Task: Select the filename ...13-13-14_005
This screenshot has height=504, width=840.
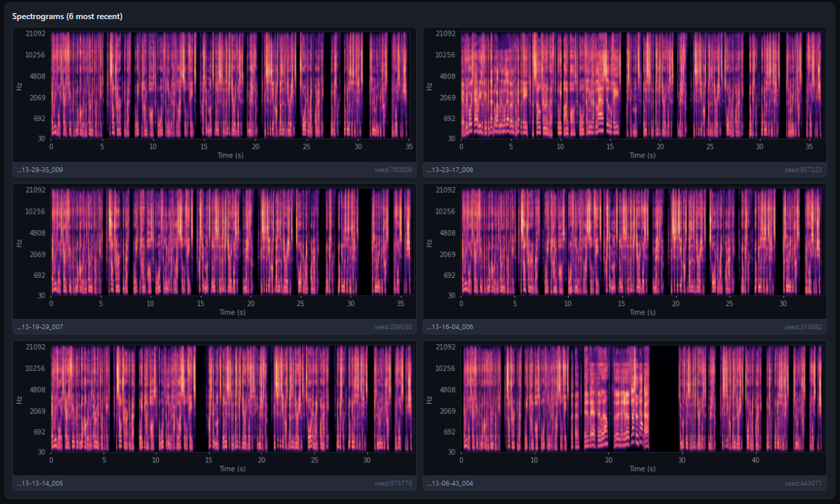Action: click(41, 483)
